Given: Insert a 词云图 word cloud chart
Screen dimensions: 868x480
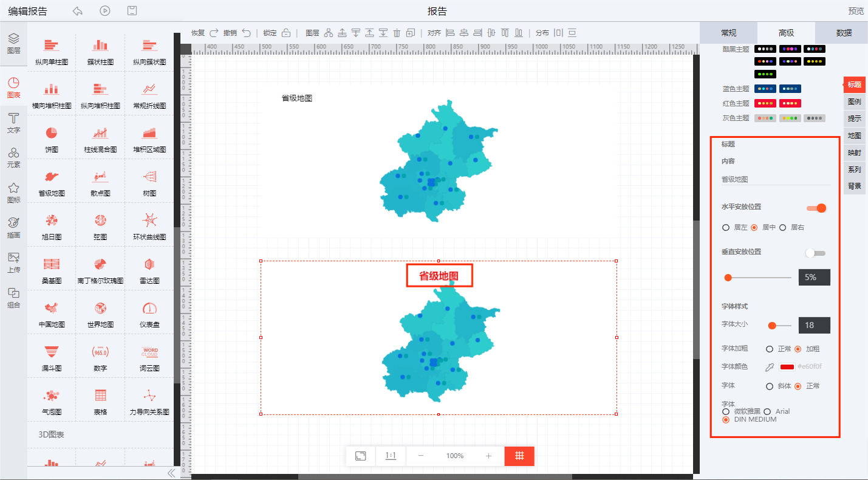Looking at the screenshot, I should tap(149, 358).
